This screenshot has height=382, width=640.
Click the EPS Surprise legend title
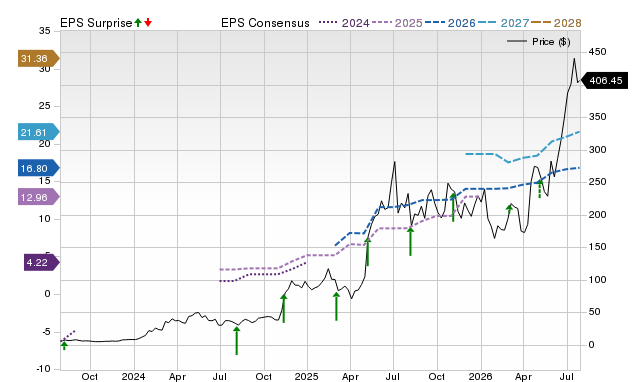click(96, 23)
